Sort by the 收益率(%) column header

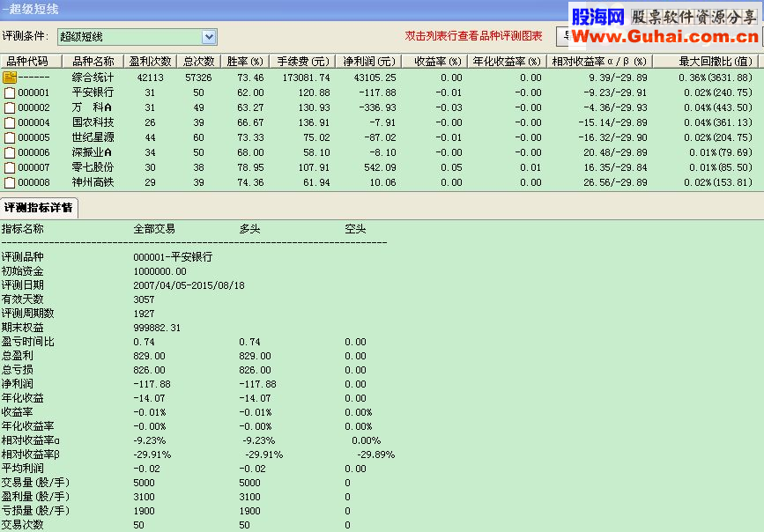[434, 62]
